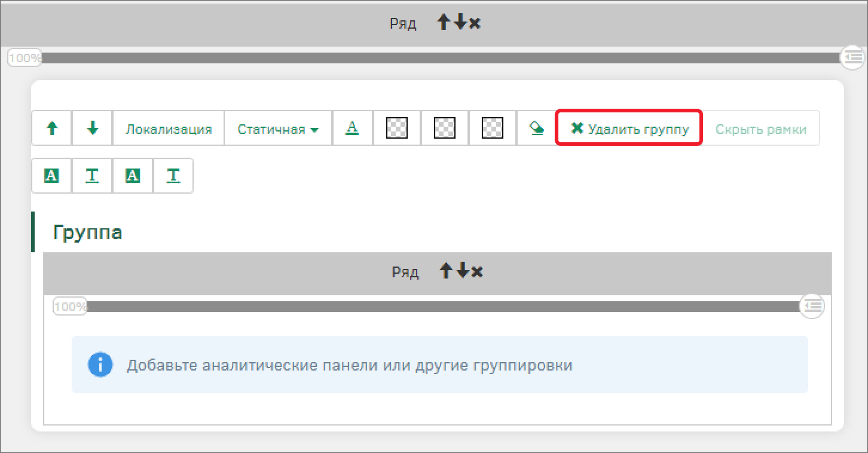Move the top Ряд up with arrow
868x453 pixels.
[444, 23]
